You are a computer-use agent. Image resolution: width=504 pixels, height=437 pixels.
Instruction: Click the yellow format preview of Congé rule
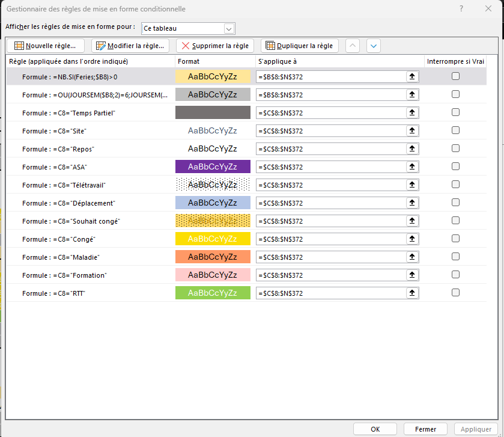click(213, 239)
